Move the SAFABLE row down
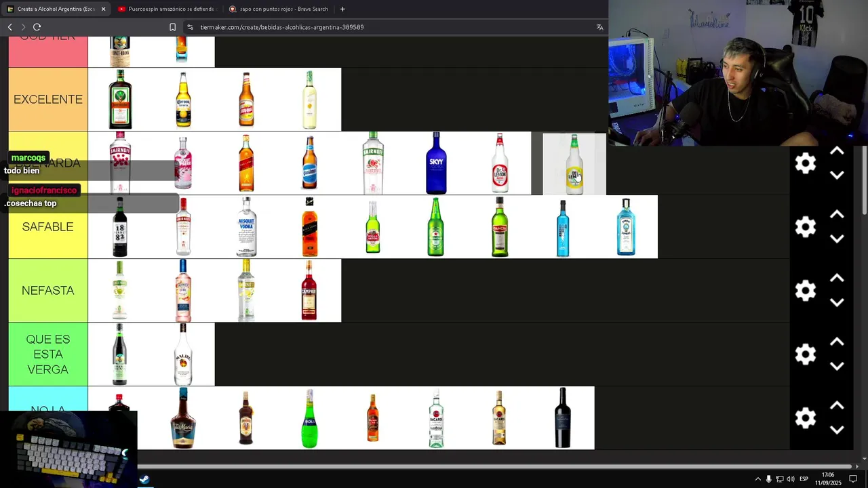The height and width of the screenshot is (488, 868). coord(837,239)
